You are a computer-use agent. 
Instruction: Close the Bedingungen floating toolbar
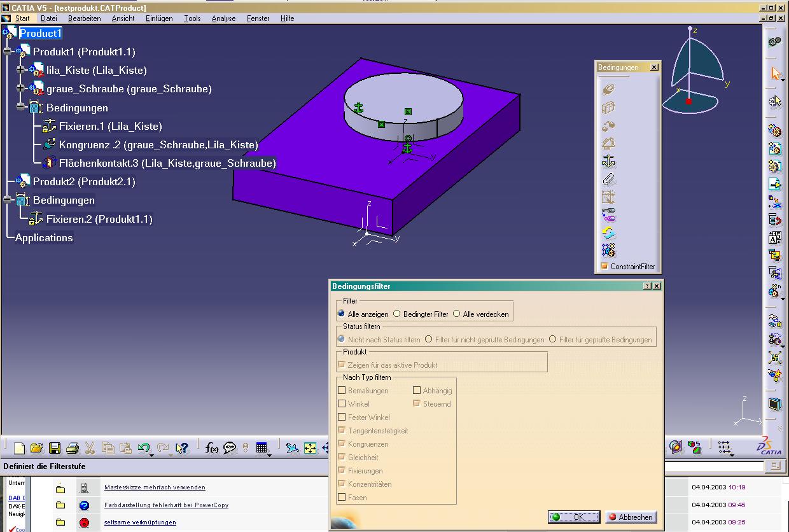[654, 67]
